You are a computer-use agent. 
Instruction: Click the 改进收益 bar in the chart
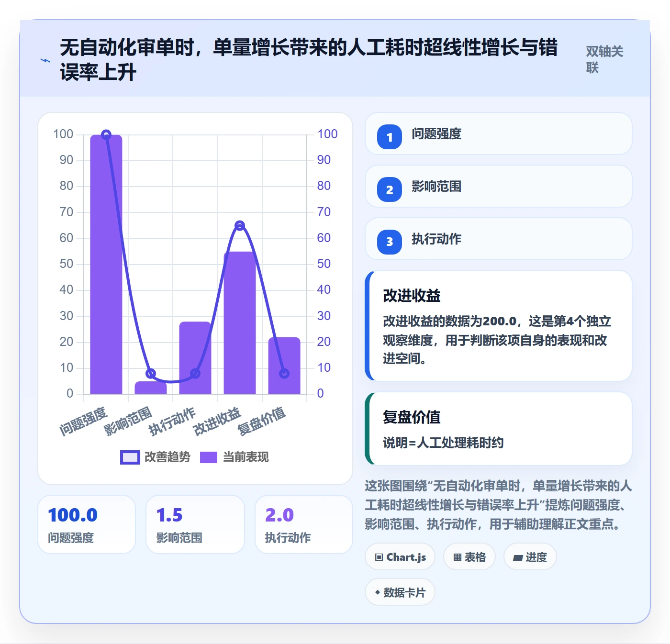pyautogui.click(x=240, y=323)
